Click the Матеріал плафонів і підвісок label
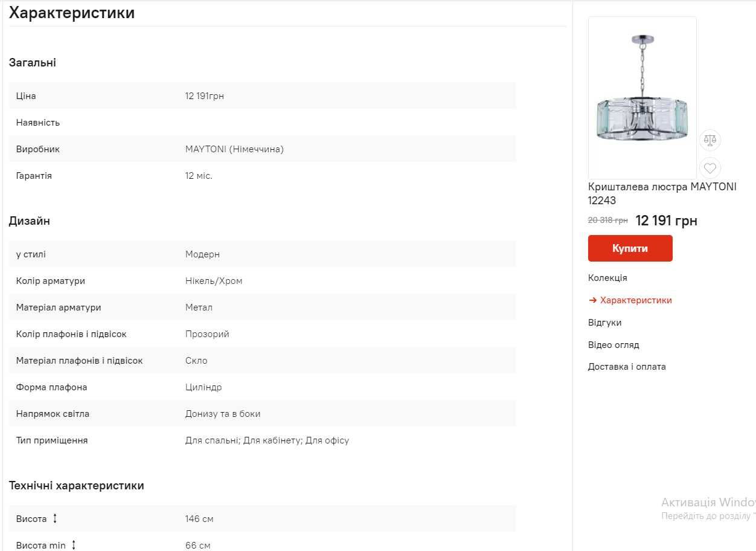Image resolution: width=756 pixels, height=551 pixels. pyautogui.click(x=80, y=361)
